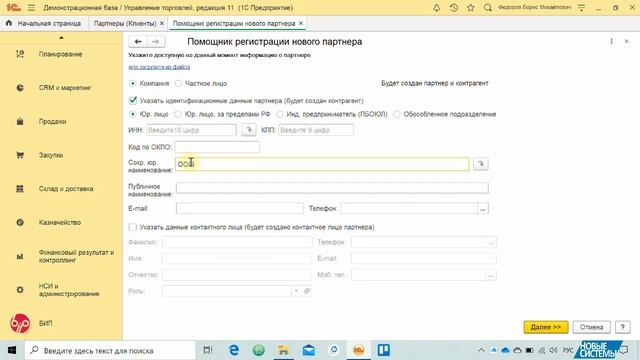The height and width of the screenshot is (360, 640).
Task: Toggle Указать идентификационные данные партнера checkbox
Action: click(133, 100)
